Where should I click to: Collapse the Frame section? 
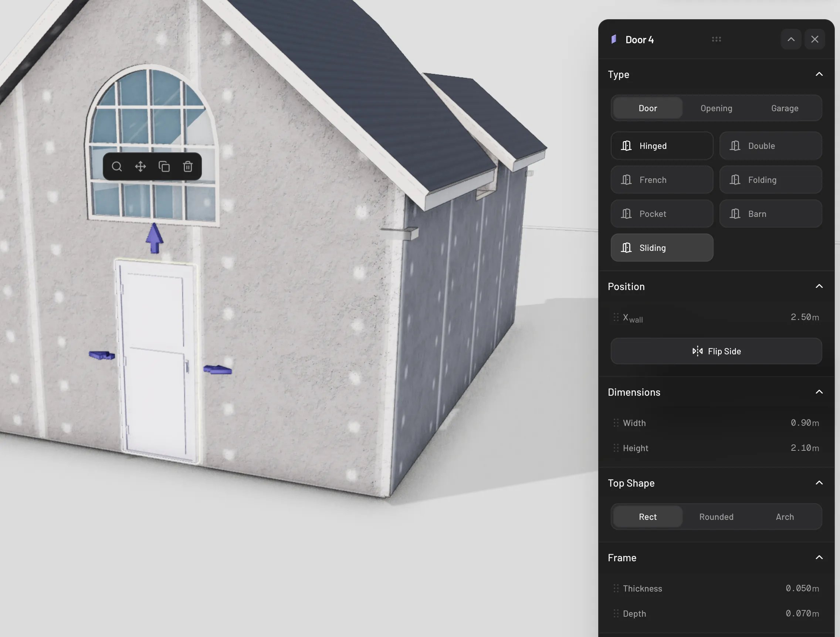819,557
